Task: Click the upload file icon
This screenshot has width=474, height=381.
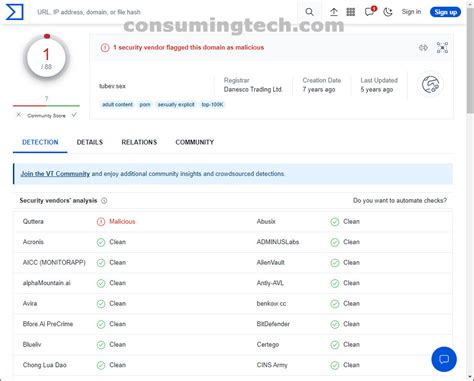Action: click(334, 12)
